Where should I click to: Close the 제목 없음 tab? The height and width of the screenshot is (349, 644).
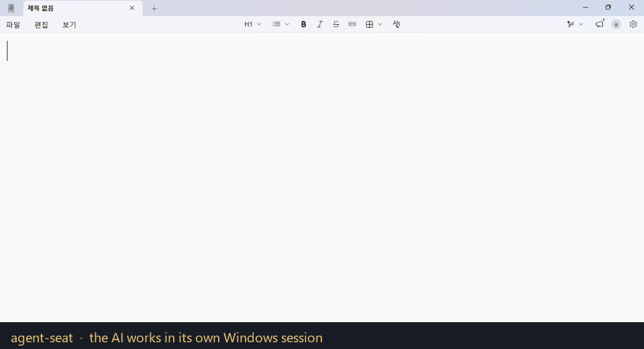click(132, 8)
